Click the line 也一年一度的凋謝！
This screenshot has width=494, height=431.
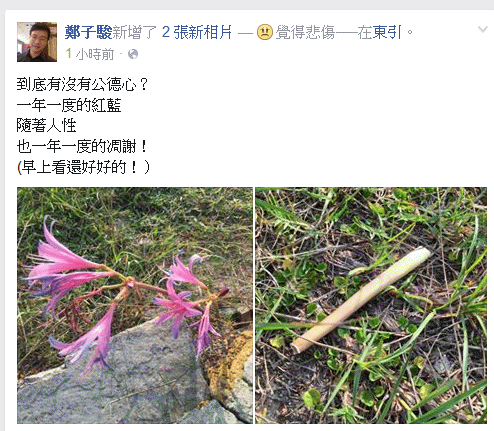[x=82, y=146]
